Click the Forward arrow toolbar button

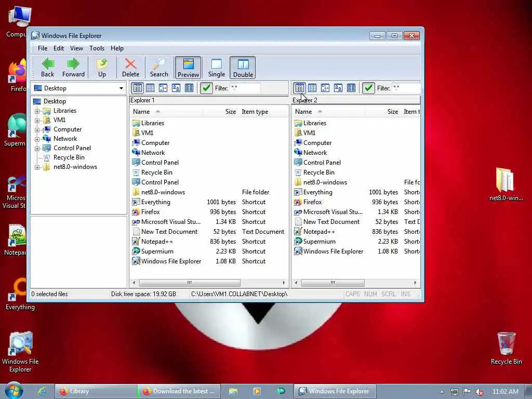73,68
